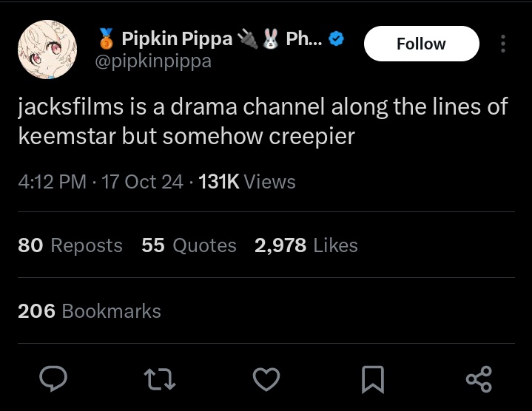The width and height of the screenshot is (532, 411).
Task: Like the tweet with the heart icon
Action: click(x=266, y=378)
